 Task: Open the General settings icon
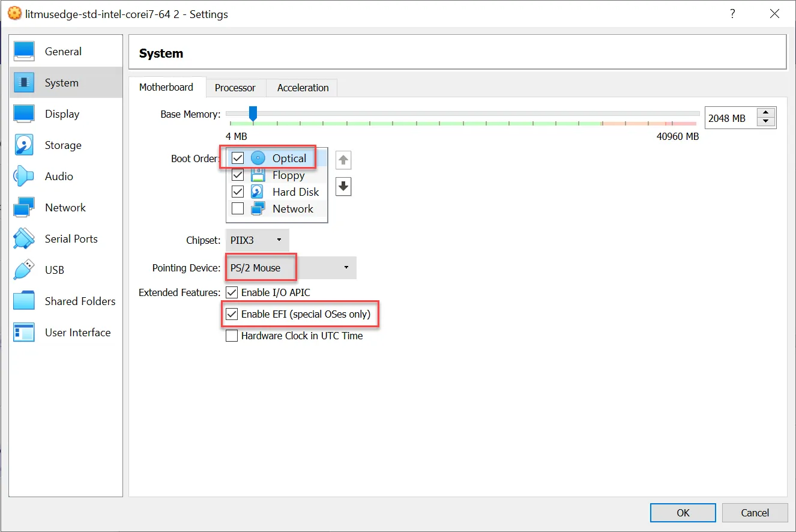pyautogui.click(x=24, y=51)
